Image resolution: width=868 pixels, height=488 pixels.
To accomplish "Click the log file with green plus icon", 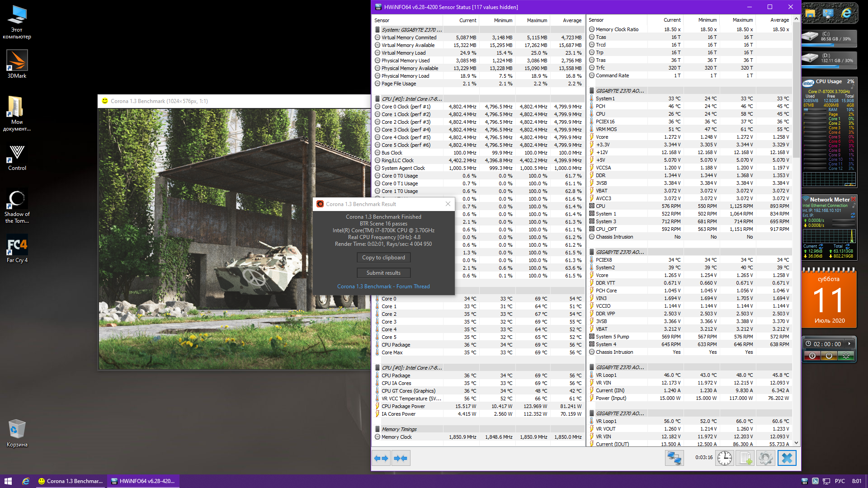I will 745,458.
